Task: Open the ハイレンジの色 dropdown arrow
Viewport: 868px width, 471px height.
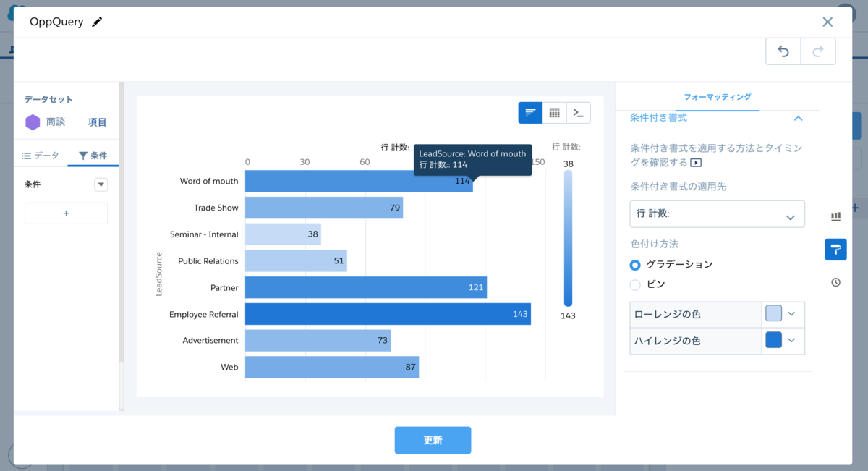Action: pos(791,341)
